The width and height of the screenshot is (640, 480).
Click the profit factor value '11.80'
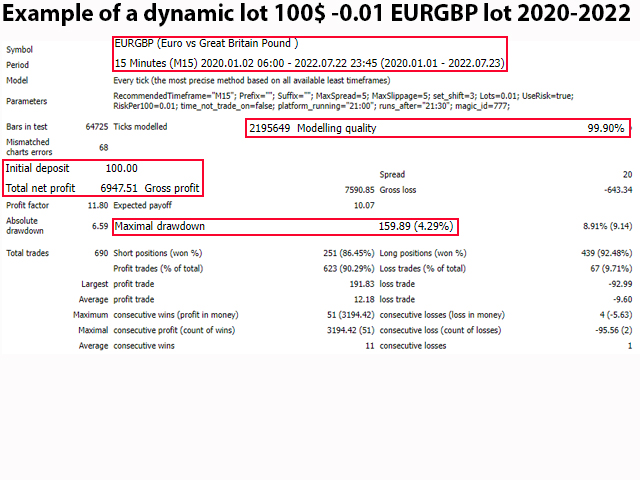pos(98,205)
